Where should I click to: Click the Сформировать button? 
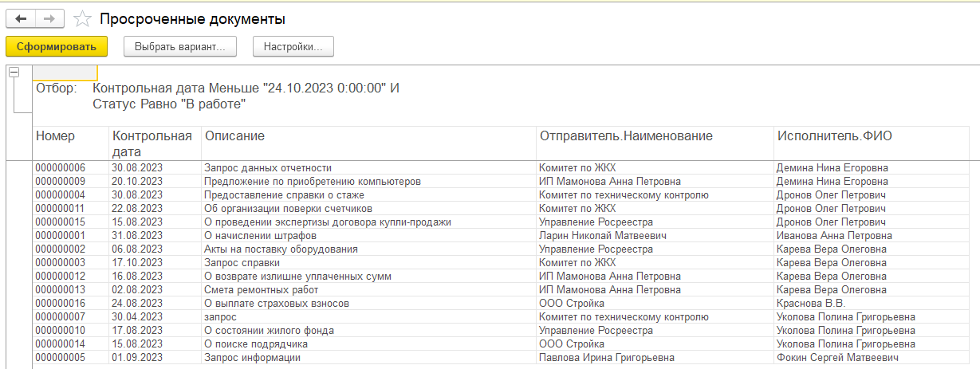point(56,46)
